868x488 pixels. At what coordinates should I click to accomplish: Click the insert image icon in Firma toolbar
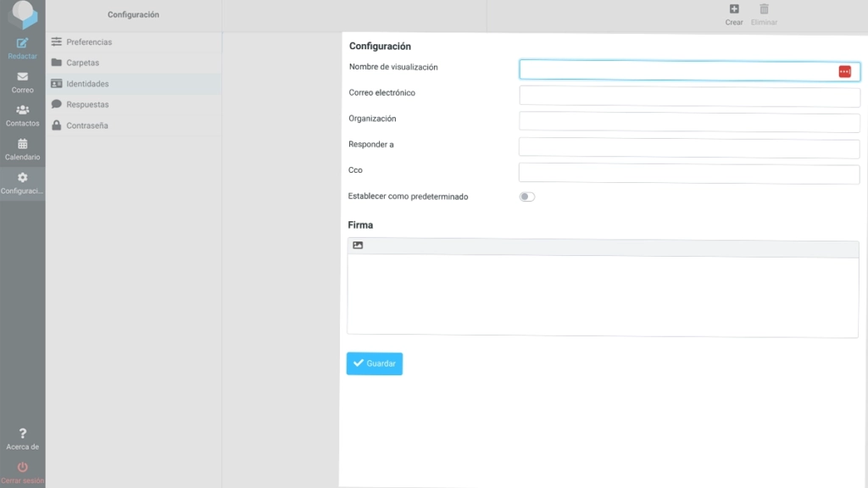tap(358, 245)
